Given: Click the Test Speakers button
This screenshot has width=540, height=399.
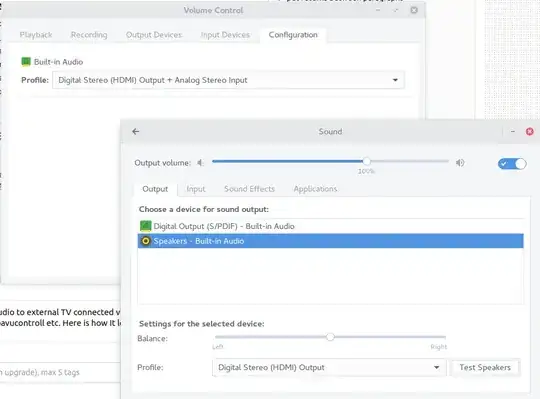Looking at the screenshot, I should tap(485, 367).
